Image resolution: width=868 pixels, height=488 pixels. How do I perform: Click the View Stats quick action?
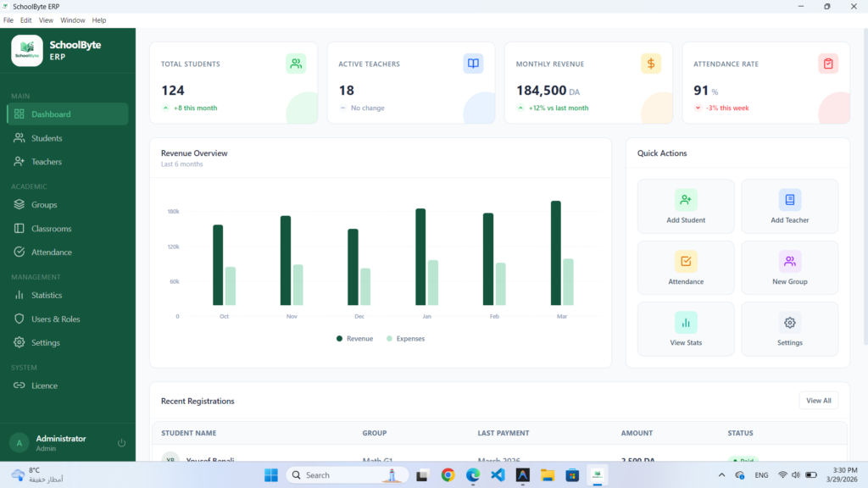(x=685, y=330)
